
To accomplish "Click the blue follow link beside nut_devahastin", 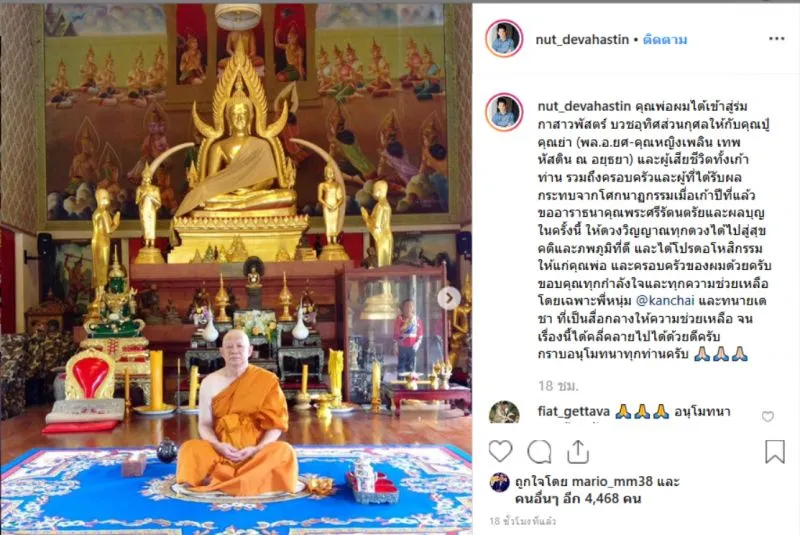I will pyautogui.click(x=665, y=39).
